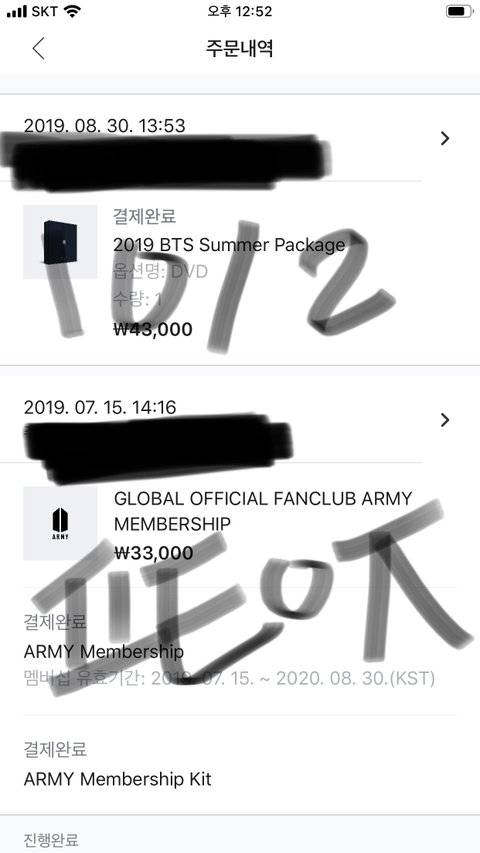Tap the ₩33,000 price
Viewport: 480px width, 853px height.
[x=153, y=553]
